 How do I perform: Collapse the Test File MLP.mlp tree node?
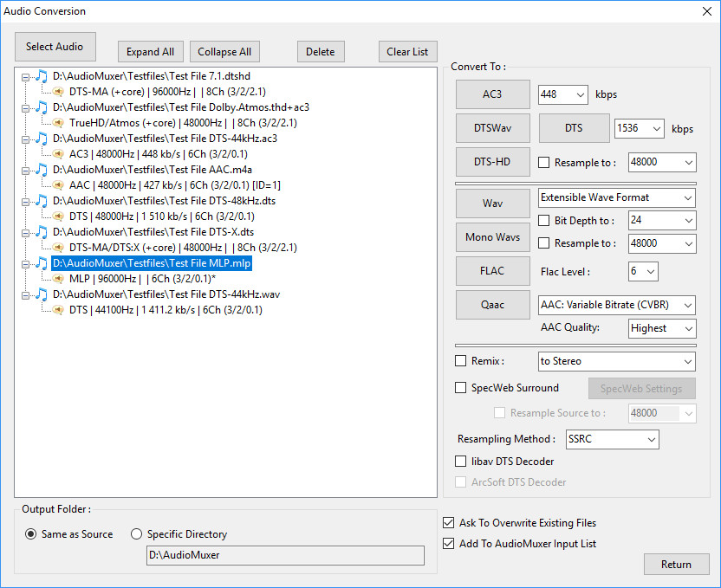pos(26,264)
